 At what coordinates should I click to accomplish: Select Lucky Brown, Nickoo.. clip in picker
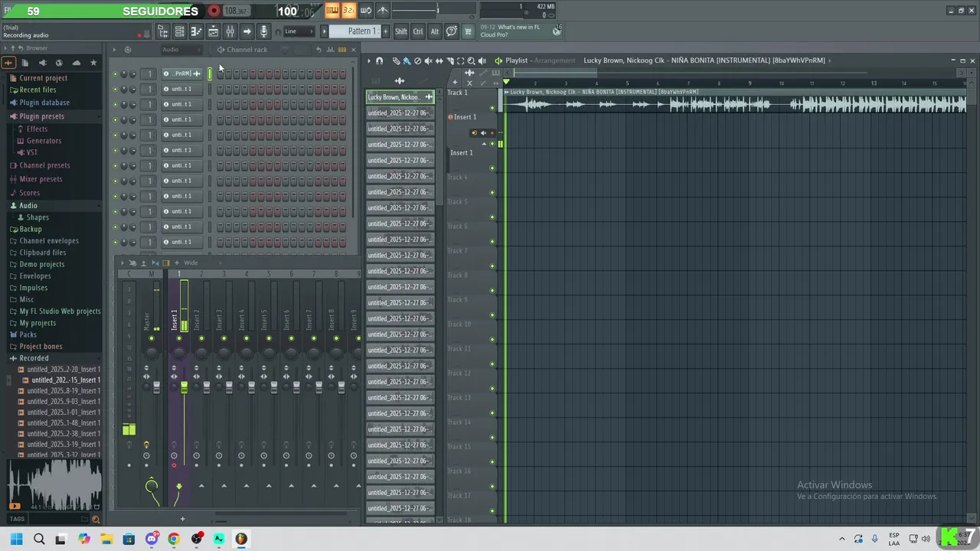(400, 97)
